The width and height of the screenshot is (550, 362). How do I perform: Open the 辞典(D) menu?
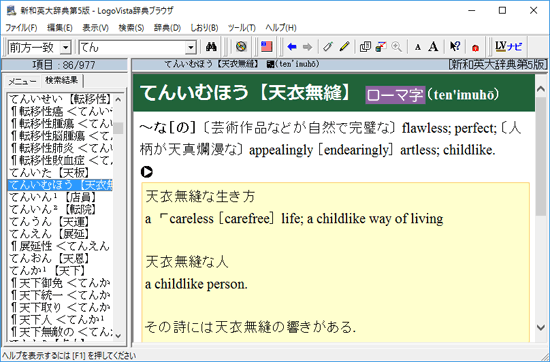pos(167,28)
